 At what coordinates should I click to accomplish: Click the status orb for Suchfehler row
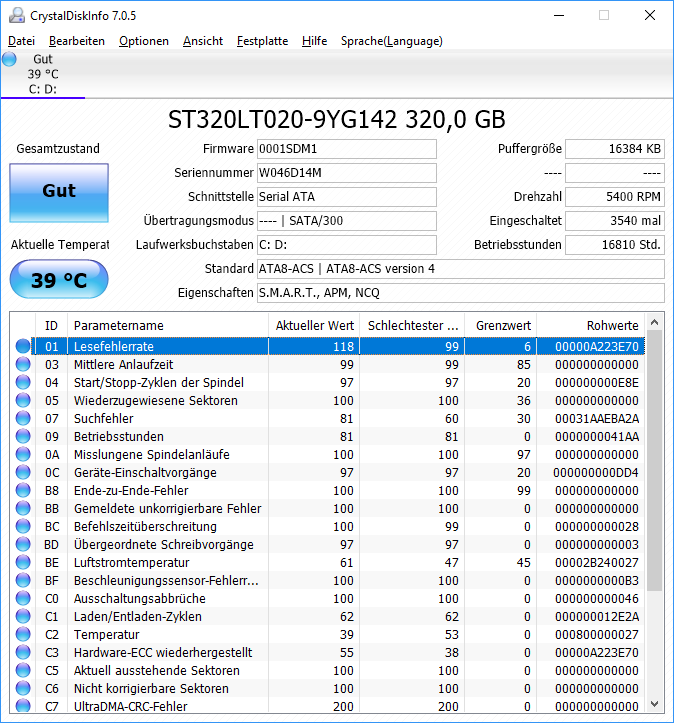(23, 418)
